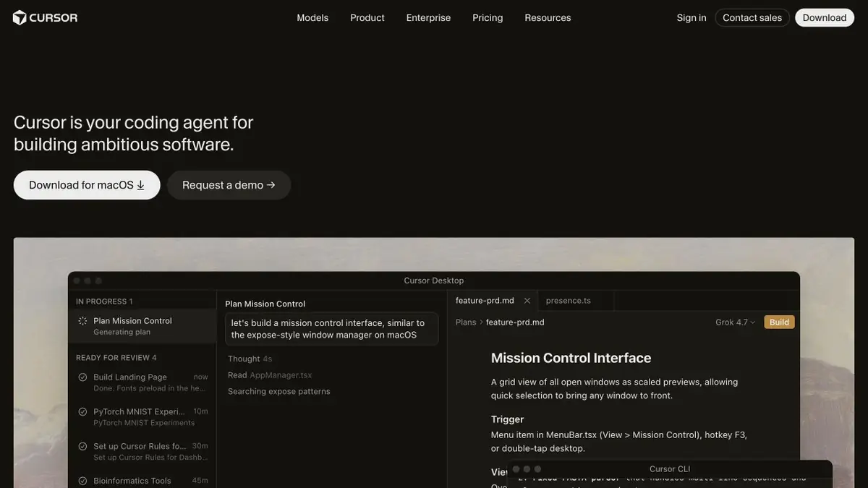
Task: Close the feature-prd.md tab with its X icon
Action: click(527, 301)
